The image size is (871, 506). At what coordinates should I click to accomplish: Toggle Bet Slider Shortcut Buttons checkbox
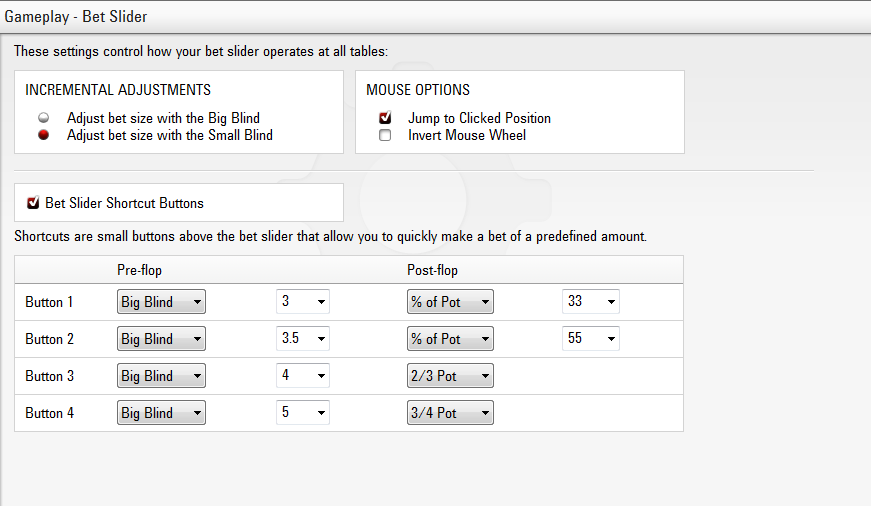33,203
